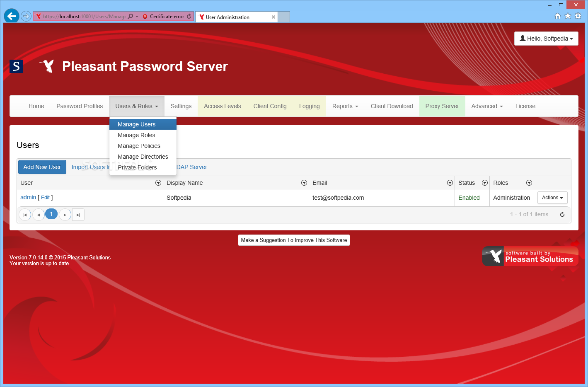588x387 pixels.
Task: Select Manage Users from the dropdown
Action: 143,124
